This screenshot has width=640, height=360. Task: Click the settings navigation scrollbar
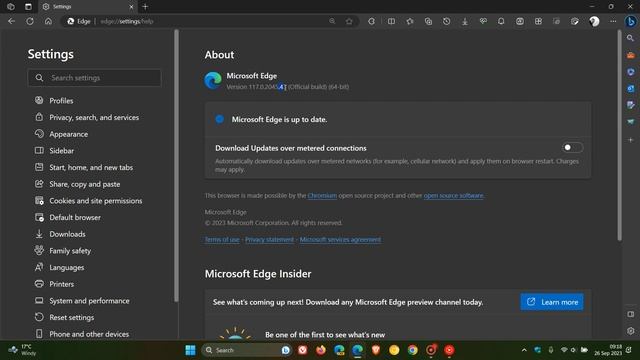tap(176, 166)
